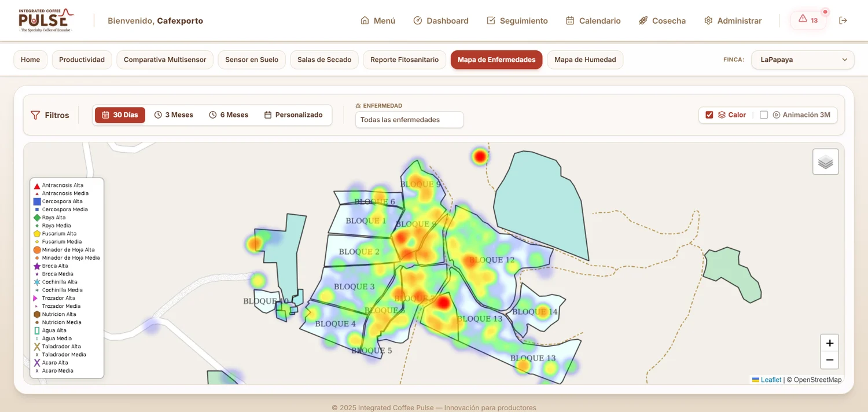
Task: Click the red hotspot in Bloque 7
Action: coord(443,302)
